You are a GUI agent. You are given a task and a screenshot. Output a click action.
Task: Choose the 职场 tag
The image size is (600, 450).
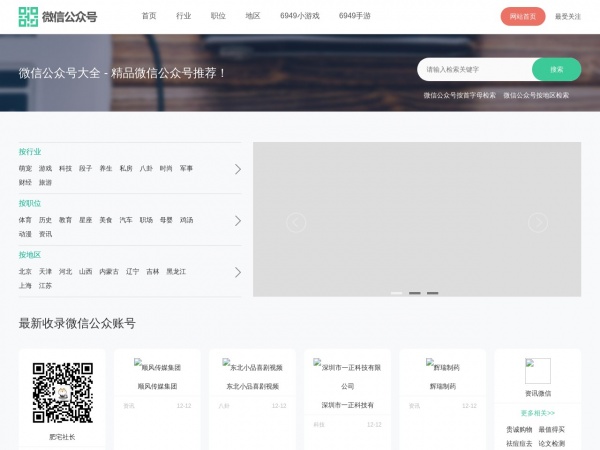click(x=146, y=220)
